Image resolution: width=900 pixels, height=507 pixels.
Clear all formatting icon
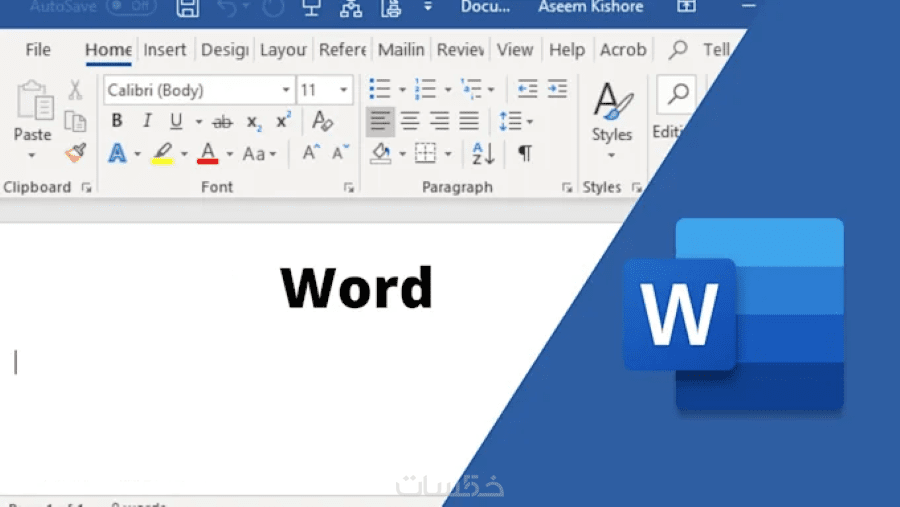pos(322,121)
